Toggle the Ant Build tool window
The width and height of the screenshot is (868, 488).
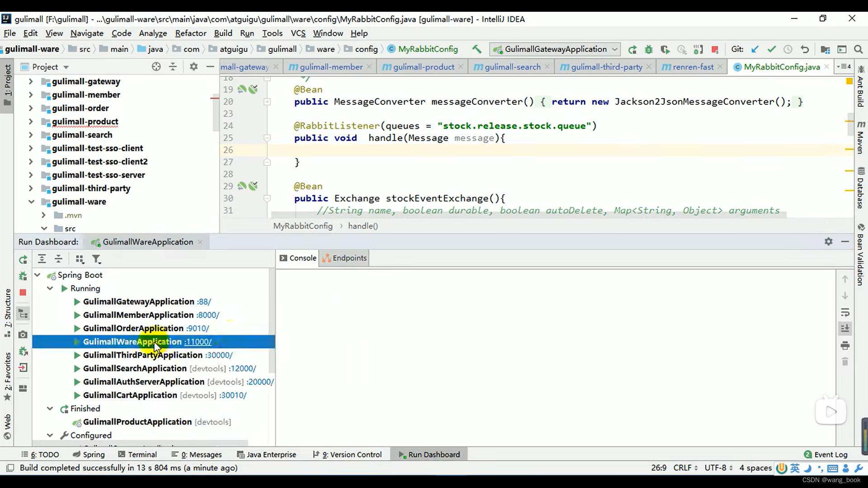pyautogui.click(x=861, y=86)
